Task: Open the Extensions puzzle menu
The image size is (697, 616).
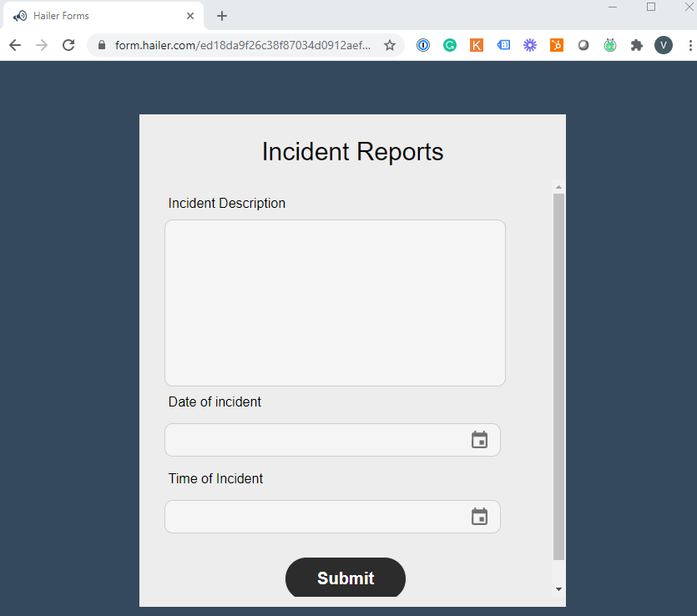Action: 637,45
